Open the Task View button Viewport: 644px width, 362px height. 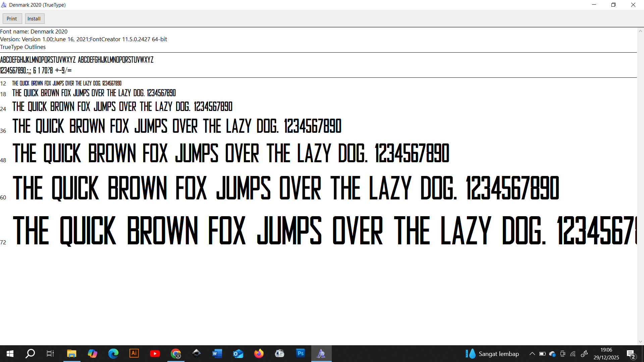point(50,354)
